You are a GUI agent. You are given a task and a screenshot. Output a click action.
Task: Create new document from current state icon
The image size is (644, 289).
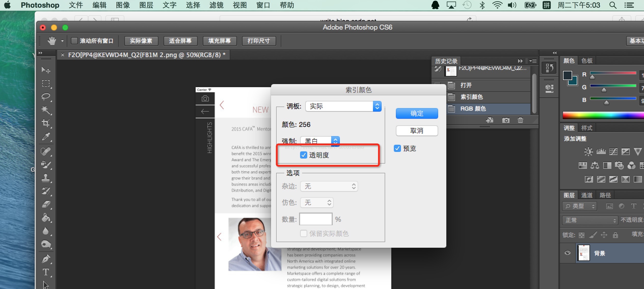click(490, 120)
